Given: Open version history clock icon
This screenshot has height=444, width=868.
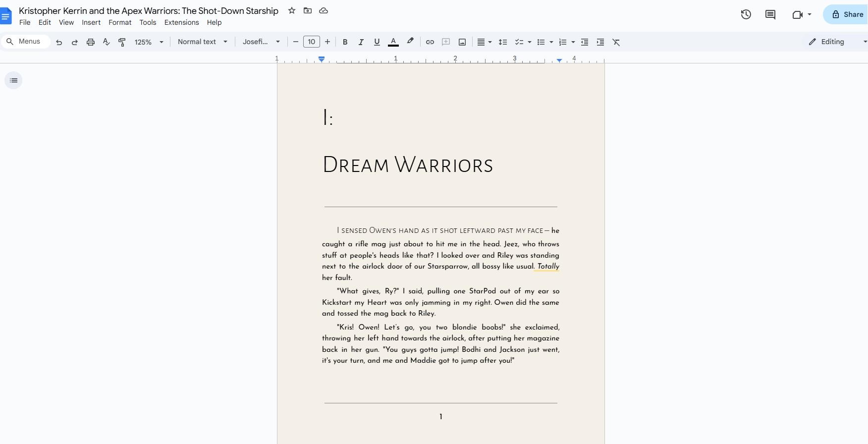Looking at the screenshot, I should 746,14.
